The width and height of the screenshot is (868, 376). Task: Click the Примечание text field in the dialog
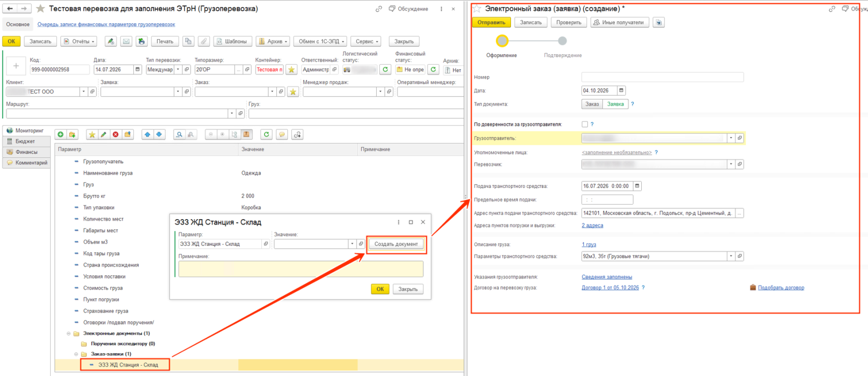[301, 269]
